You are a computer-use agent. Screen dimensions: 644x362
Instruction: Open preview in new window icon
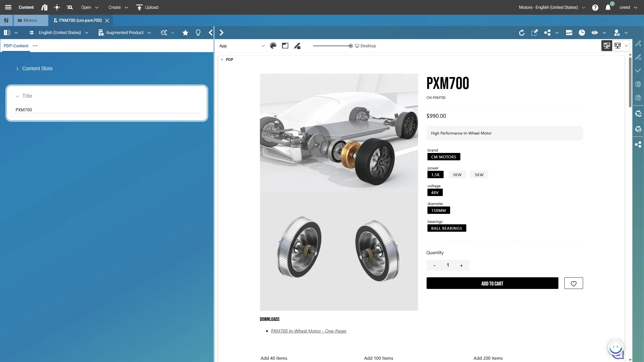tap(534, 33)
